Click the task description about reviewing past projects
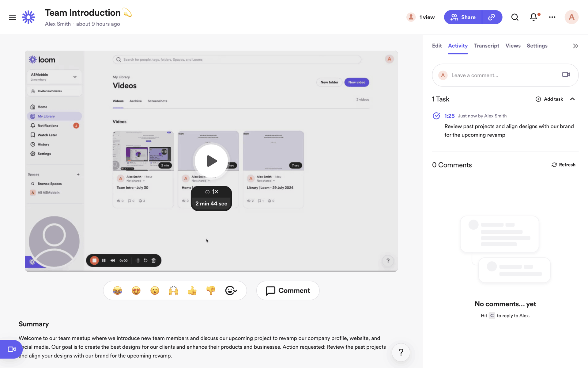 [509, 131]
